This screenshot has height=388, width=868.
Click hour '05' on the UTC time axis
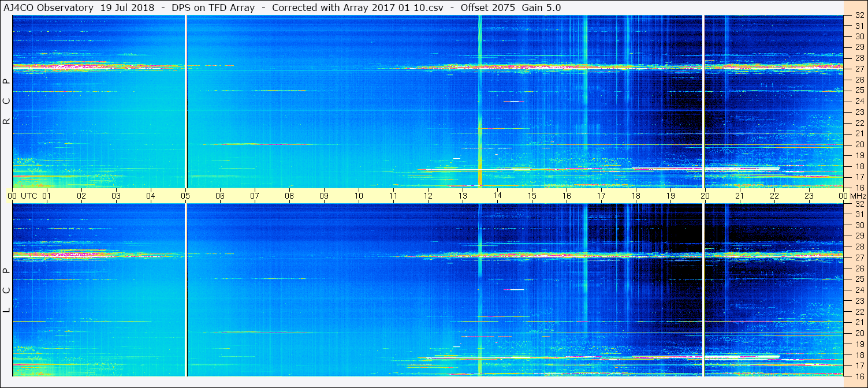click(x=185, y=196)
